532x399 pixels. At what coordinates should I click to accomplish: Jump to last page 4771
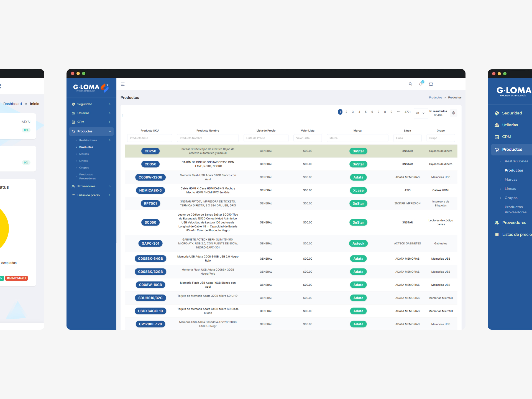pyautogui.click(x=407, y=112)
